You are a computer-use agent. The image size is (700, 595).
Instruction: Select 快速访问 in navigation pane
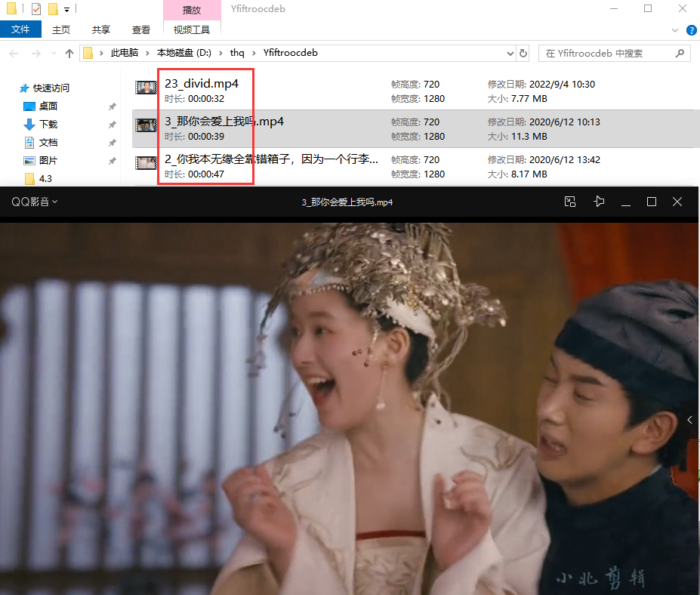[45, 88]
